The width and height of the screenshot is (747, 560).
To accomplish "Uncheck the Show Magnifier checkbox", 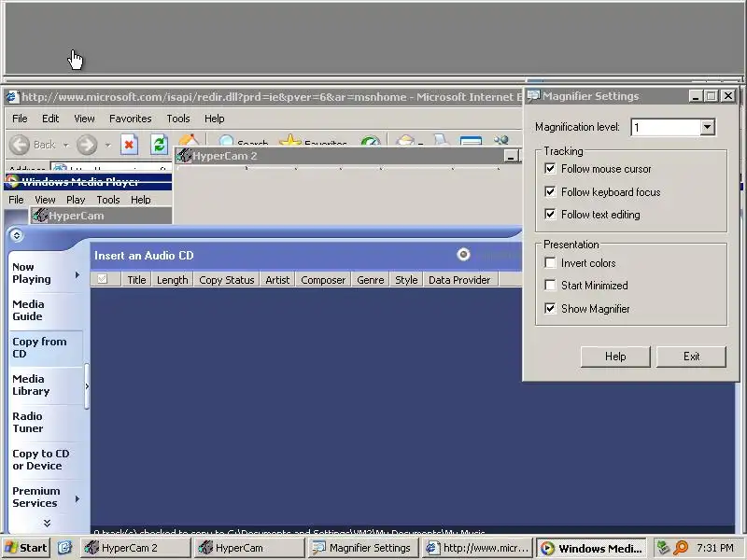I will click(550, 309).
